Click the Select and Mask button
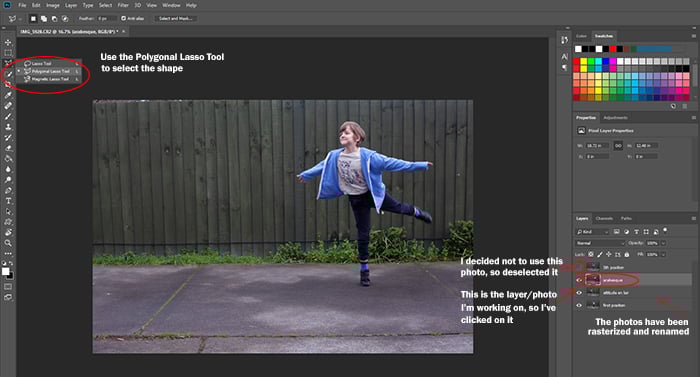Viewport: 700px width, 377px height. coord(175,18)
